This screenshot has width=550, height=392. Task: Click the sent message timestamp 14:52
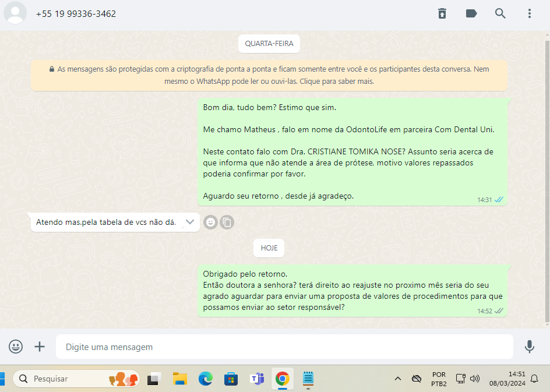tap(484, 311)
